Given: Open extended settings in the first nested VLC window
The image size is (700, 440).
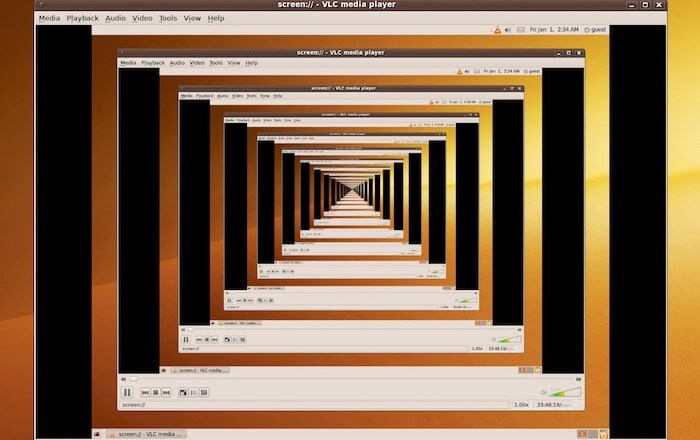Looking at the screenshot, I should tap(204, 392).
